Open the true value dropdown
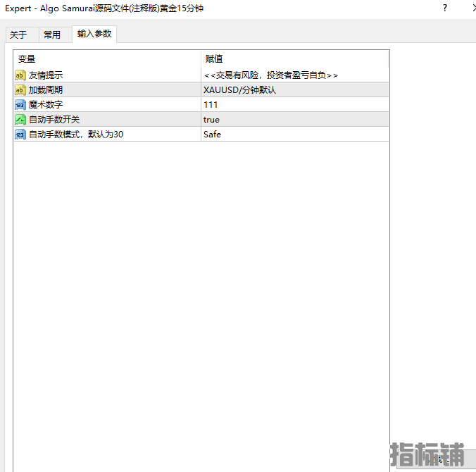The image size is (476, 472). pyautogui.click(x=295, y=120)
